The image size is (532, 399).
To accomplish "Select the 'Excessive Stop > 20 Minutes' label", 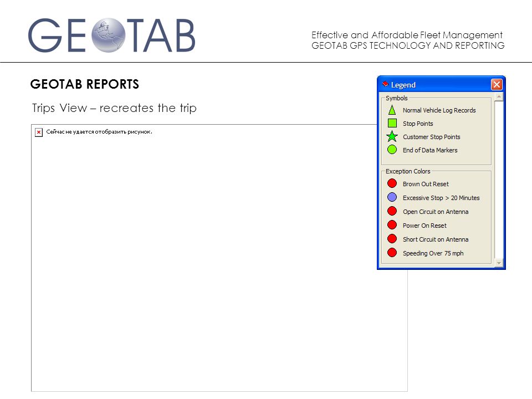I will click(x=441, y=198).
